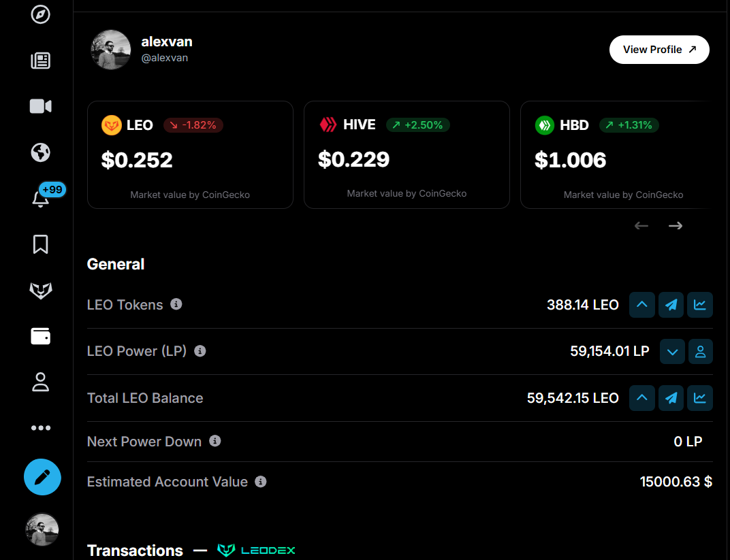The height and width of the screenshot is (560, 730).
Task: Expand power up chevron for LEO Tokens
Action: coord(642,305)
